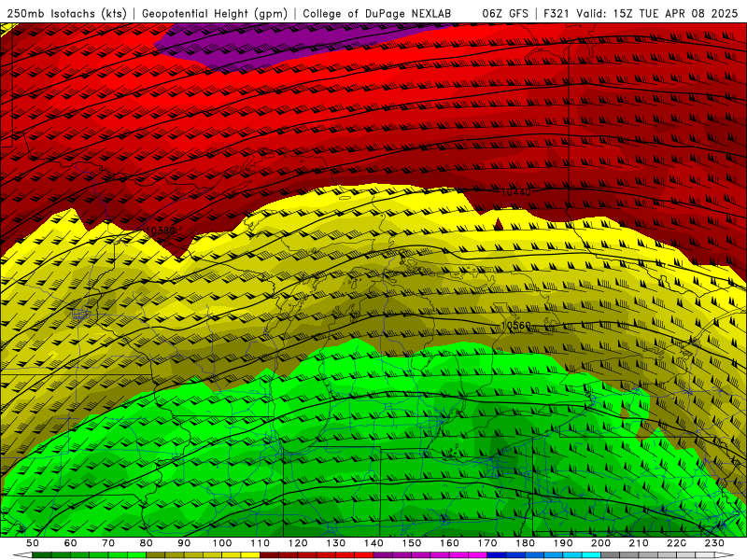
Task: Click the bright yellow swatch just before 110
Action: click(250, 555)
